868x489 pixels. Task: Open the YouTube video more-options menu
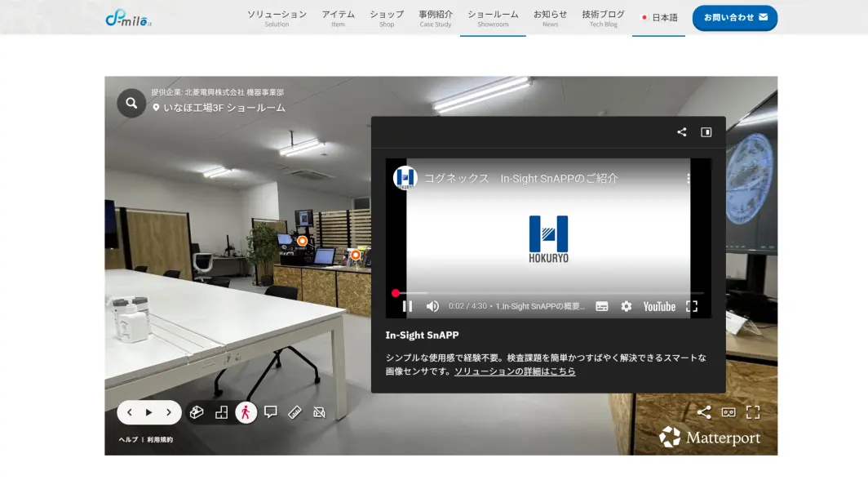pos(689,178)
